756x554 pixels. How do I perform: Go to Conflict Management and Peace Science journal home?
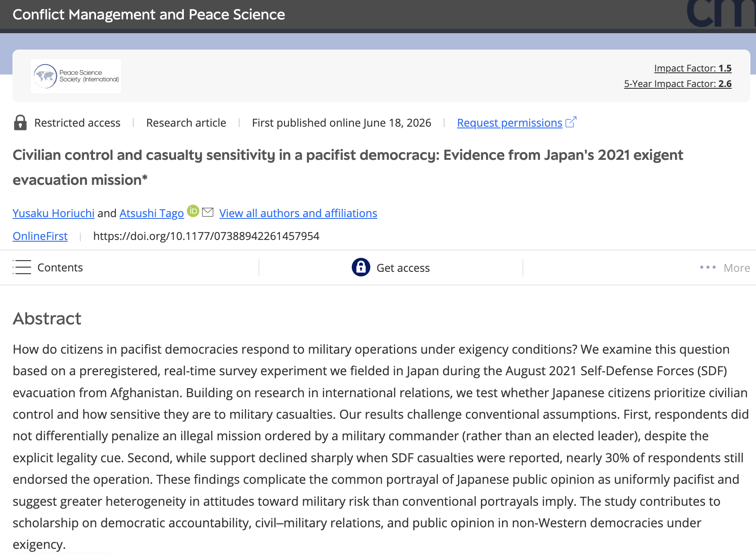click(149, 15)
